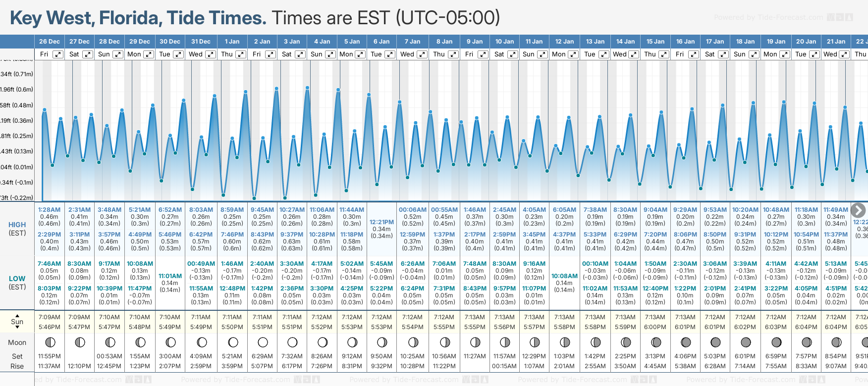Click the HIGH (EST) row label
Screen dimensions: 868x386
pos(17,229)
